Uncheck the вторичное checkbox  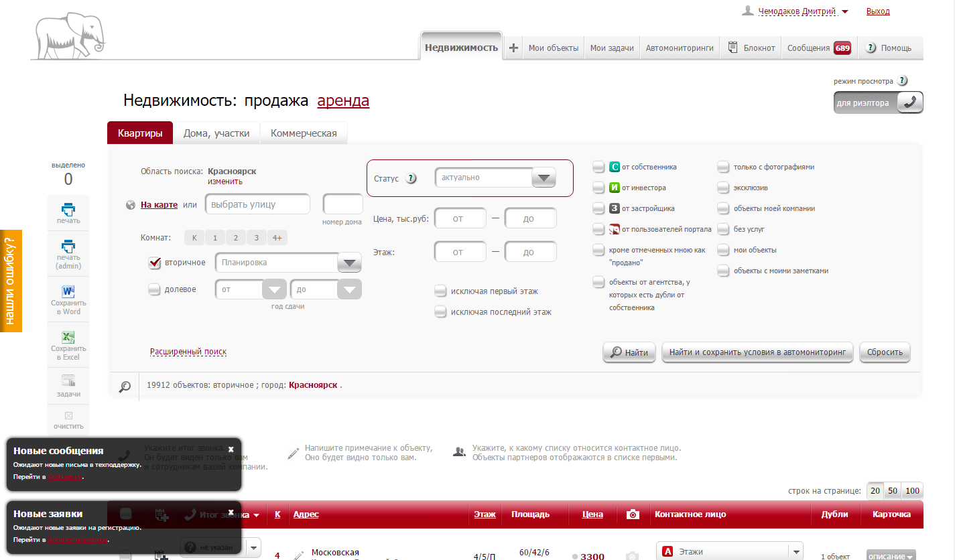154,263
